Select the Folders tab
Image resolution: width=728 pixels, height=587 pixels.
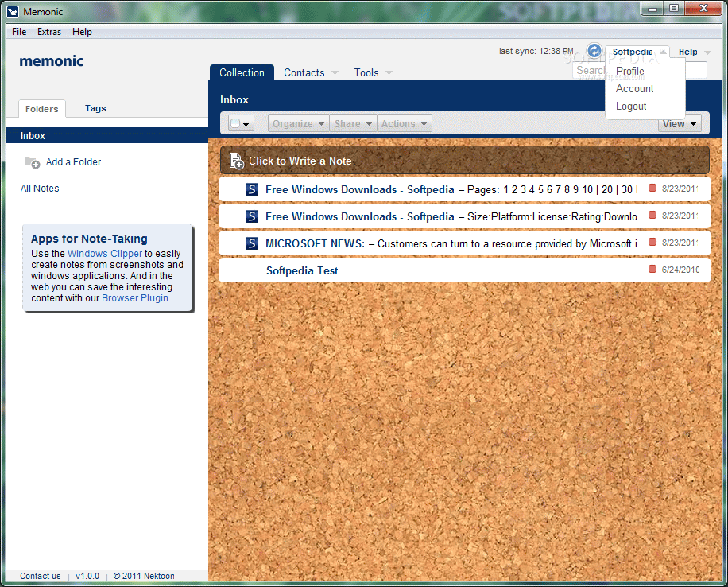pos(42,109)
